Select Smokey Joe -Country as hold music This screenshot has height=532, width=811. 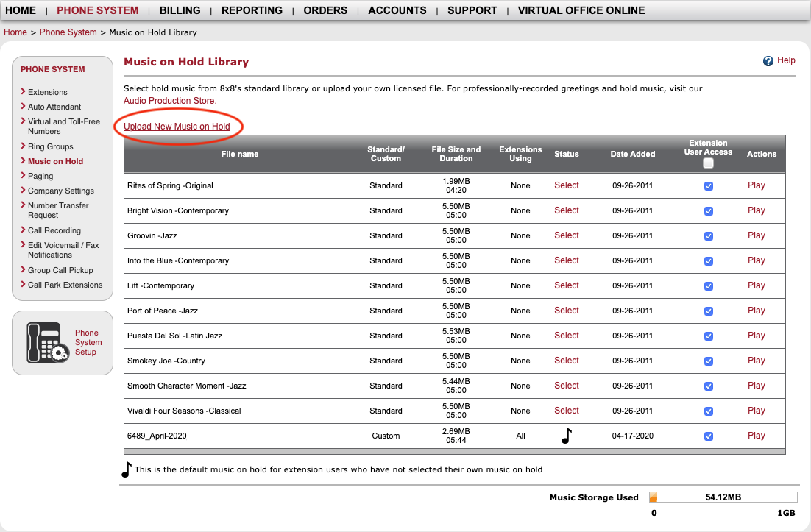coord(567,361)
